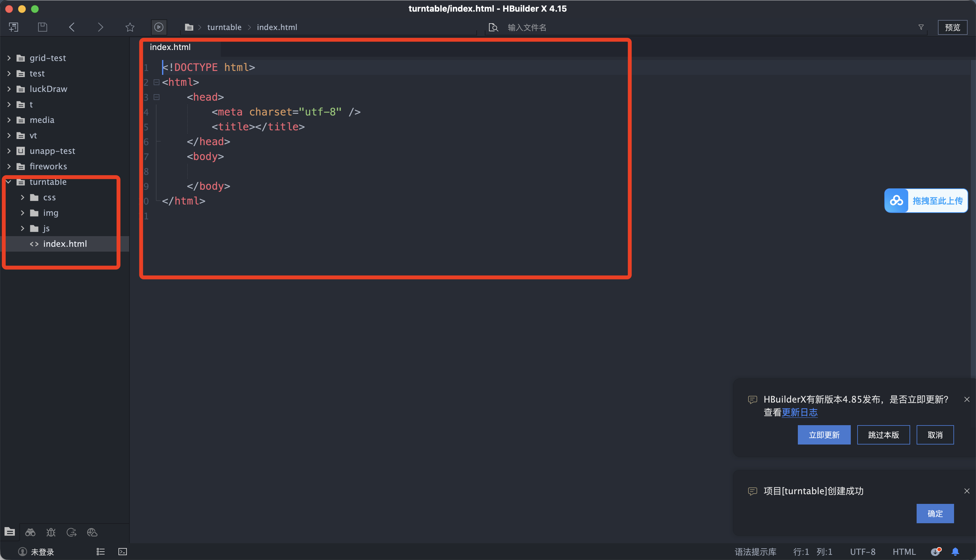Click the notification bell icon
Image resolution: width=976 pixels, height=560 pixels.
955,552
